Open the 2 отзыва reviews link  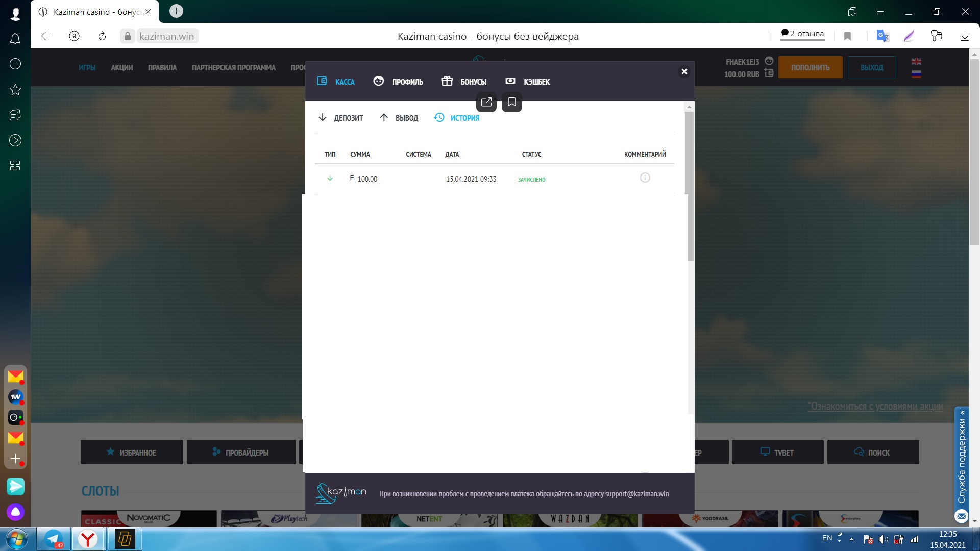[x=802, y=34]
